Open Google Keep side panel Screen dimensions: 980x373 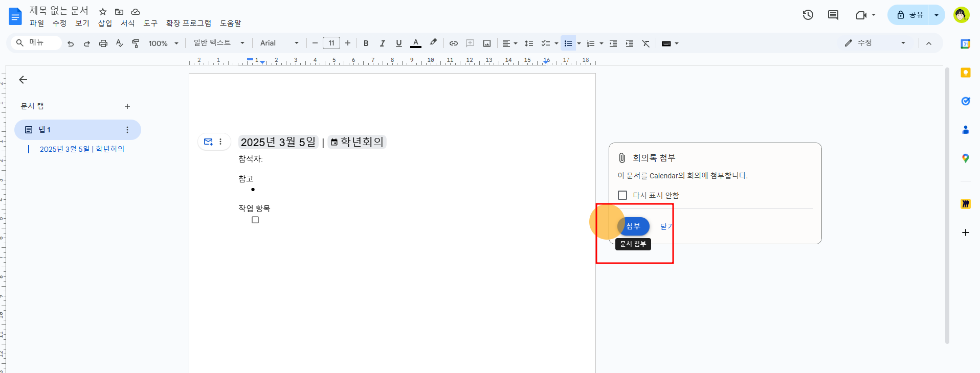tap(966, 73)
